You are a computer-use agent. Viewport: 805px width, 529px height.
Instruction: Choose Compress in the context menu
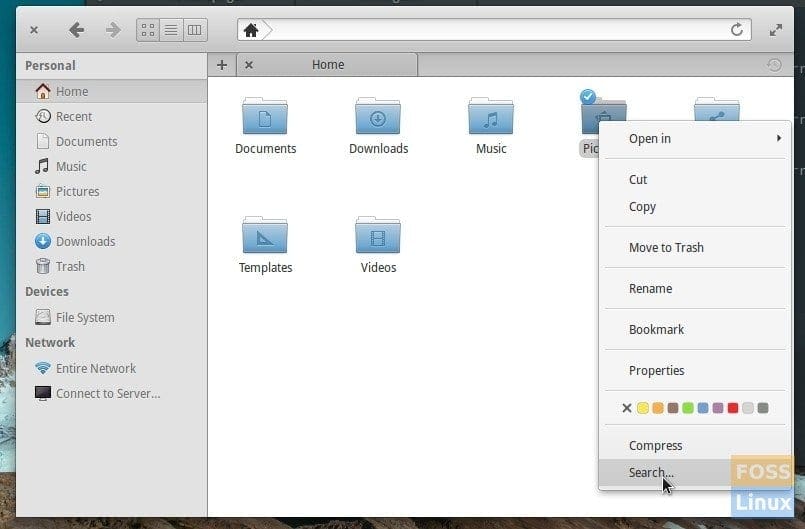point(695,446)
